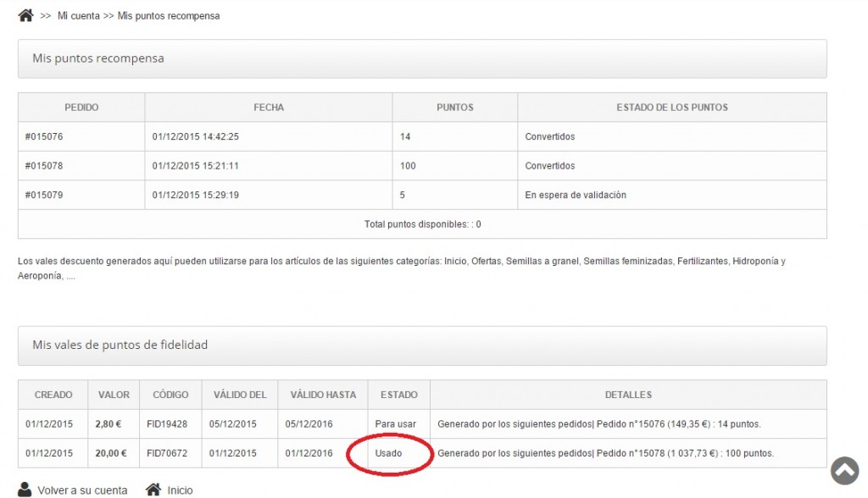Click the Volver a su cuenta link

(82, 490)
